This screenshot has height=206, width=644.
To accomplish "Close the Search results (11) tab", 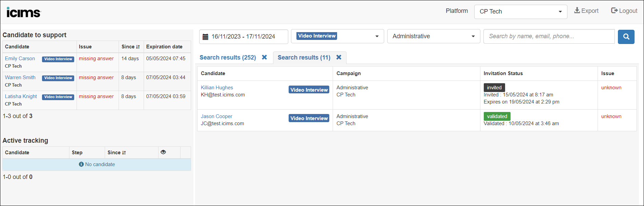I will [x=339, y=58].
